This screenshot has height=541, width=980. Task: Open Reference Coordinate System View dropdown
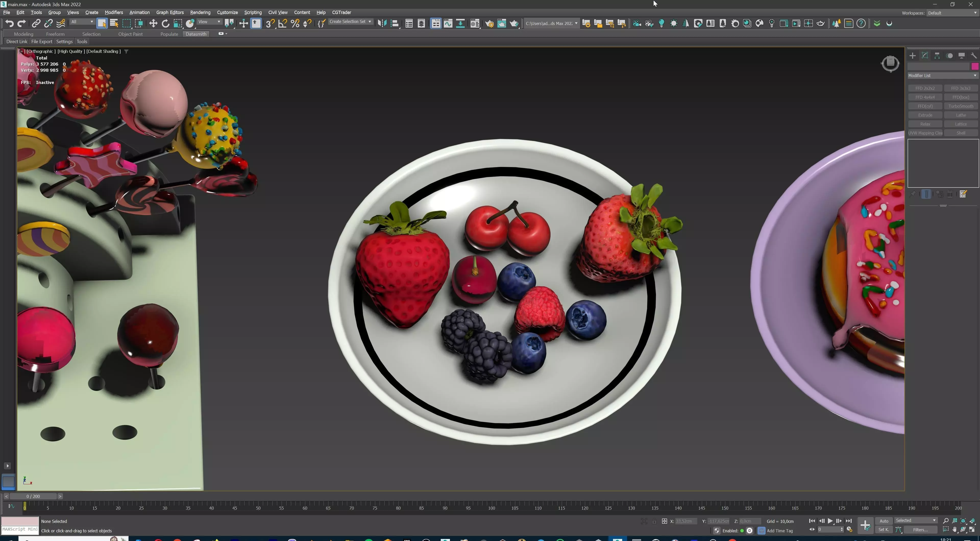(209, 22)
